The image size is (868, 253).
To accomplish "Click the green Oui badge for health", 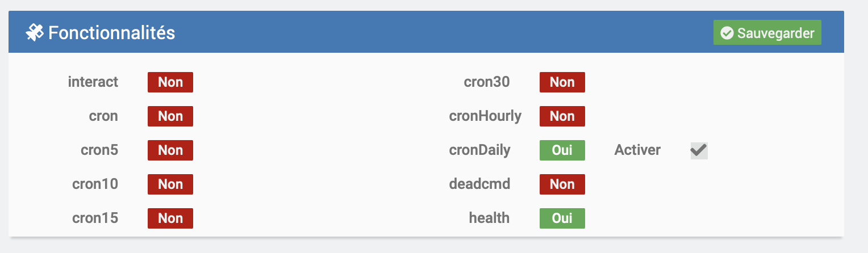I will coord(562,218).
